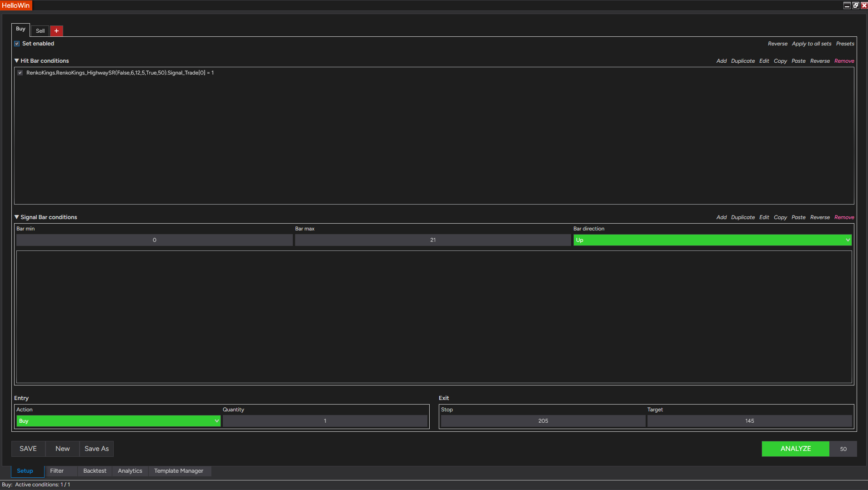Click Reverse in Signal Bar conditions
The width and height of the screenshot is (868, 490).
click(x=820, y=217)
